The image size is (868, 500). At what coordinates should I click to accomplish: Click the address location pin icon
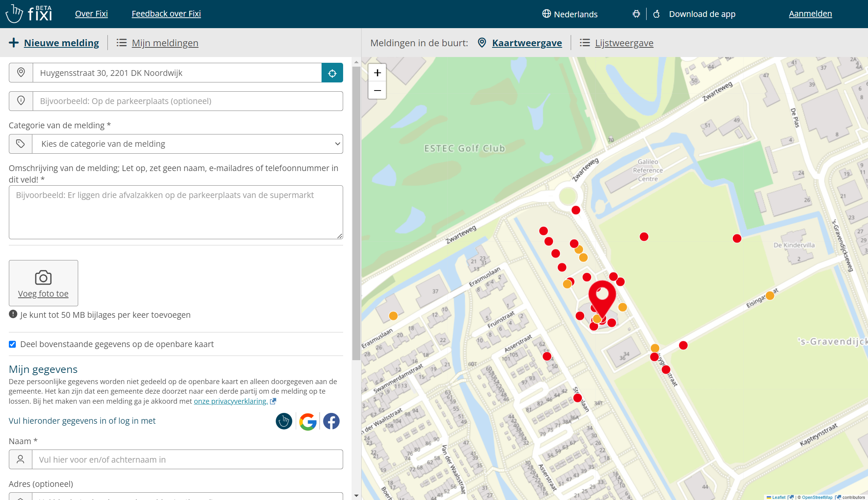[21, 72]
